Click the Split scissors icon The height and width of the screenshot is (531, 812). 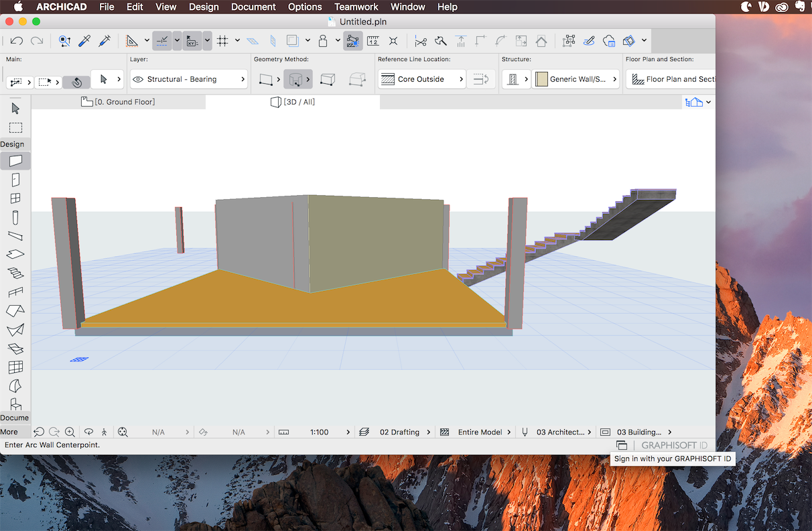point(420,41)
